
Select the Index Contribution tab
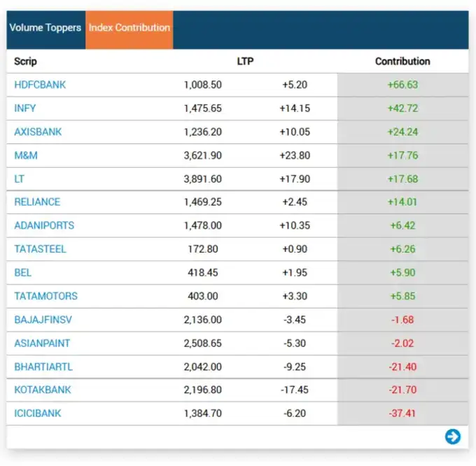(x=129, y=28)
